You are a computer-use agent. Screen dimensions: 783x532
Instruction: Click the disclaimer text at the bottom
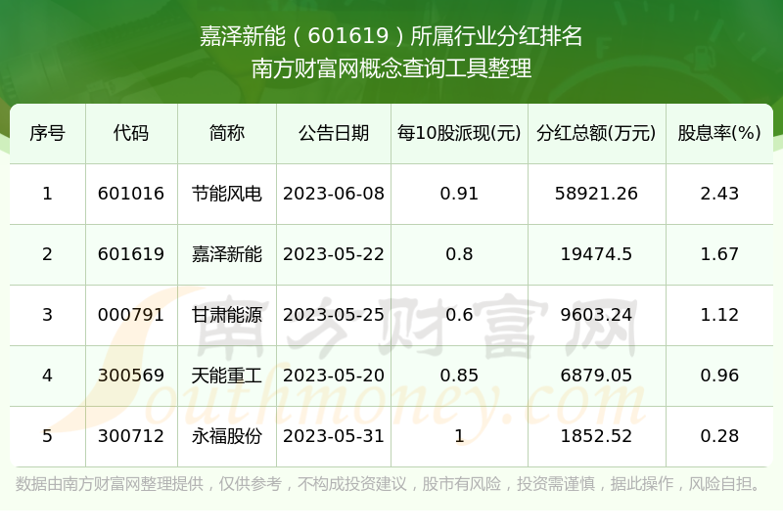[389, 483]
